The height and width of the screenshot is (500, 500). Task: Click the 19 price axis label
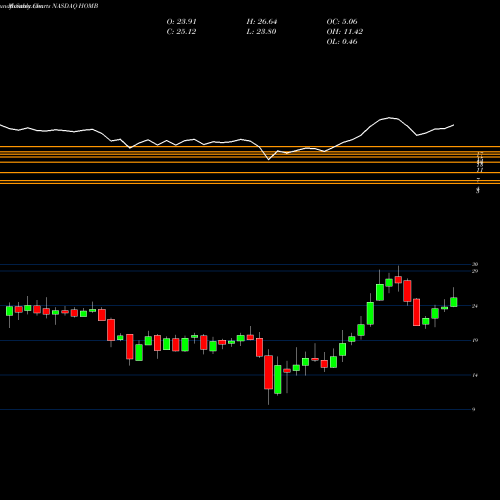click(475, 340)
